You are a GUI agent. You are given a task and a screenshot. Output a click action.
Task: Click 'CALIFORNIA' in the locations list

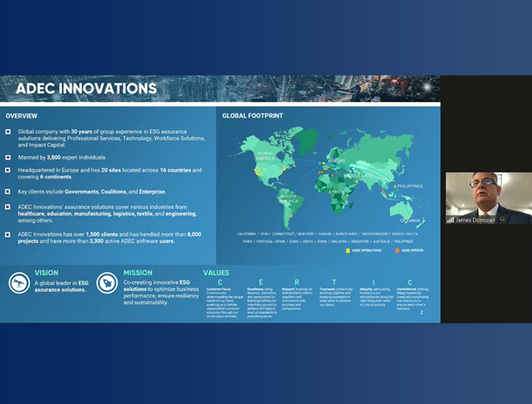(x=247, y=234)
